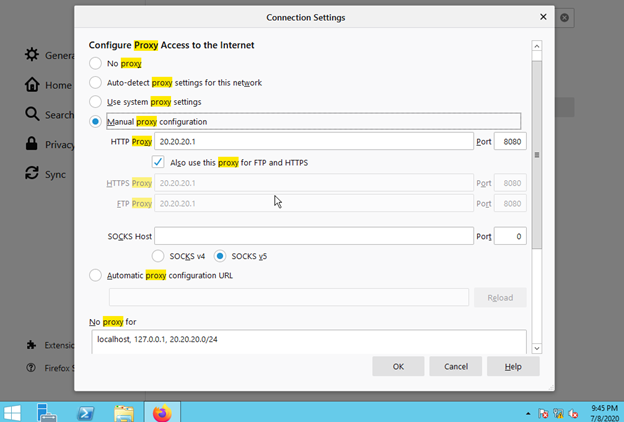Open Help for connection settings

coord(513,366)
